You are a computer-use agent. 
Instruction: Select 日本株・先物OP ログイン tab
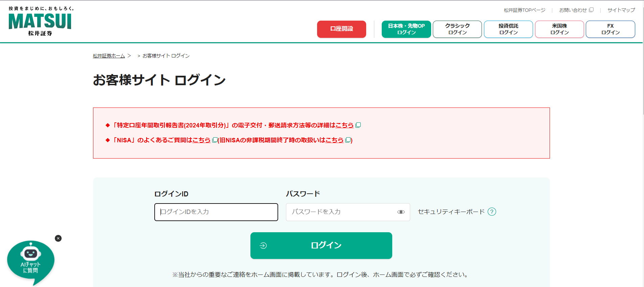(406, 29)
